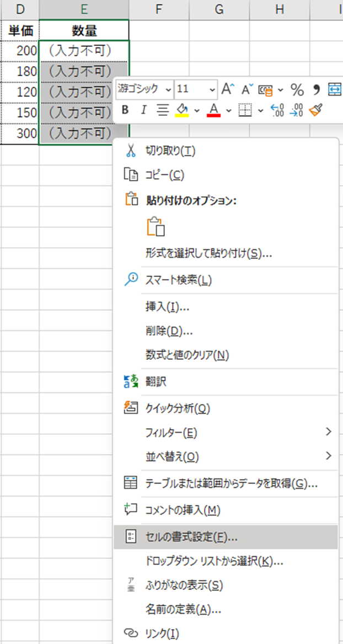Click 形式を選択して貼り付け option
343x644 pixels.
click(208, 253)
